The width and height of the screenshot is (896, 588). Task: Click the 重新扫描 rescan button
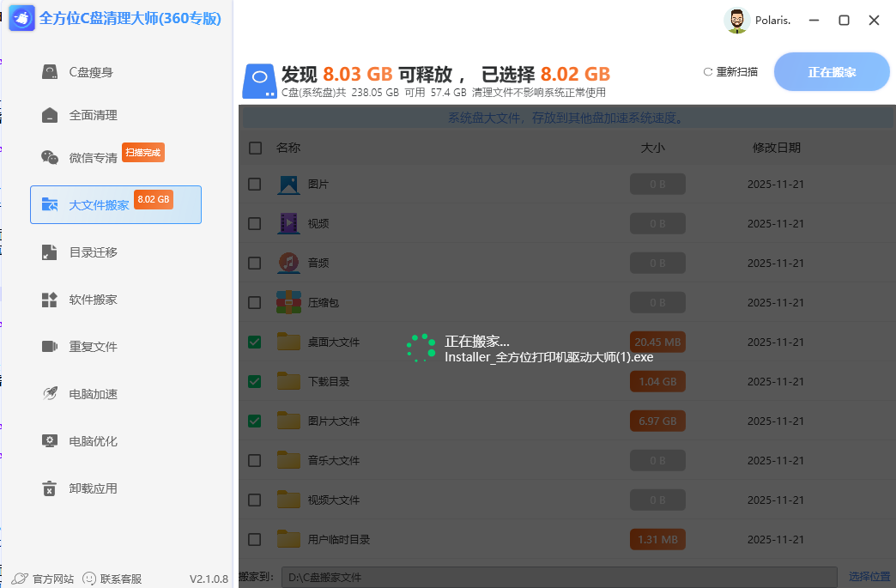click(x=729, y=71)
